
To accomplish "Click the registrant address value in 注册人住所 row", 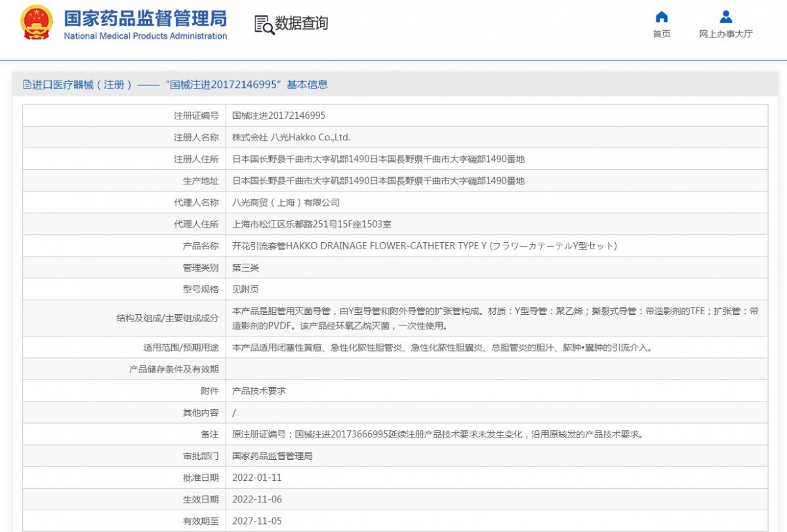I will pos(379,159).
